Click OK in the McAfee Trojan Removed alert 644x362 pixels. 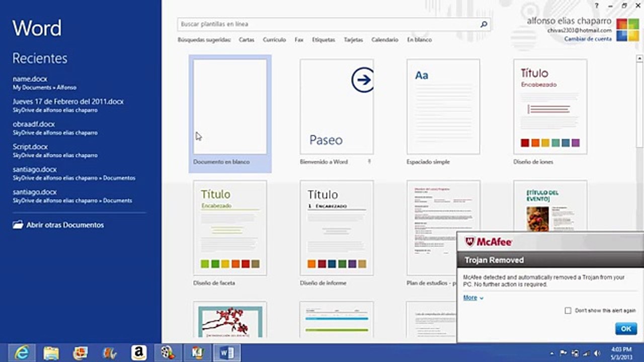[626, 329]
